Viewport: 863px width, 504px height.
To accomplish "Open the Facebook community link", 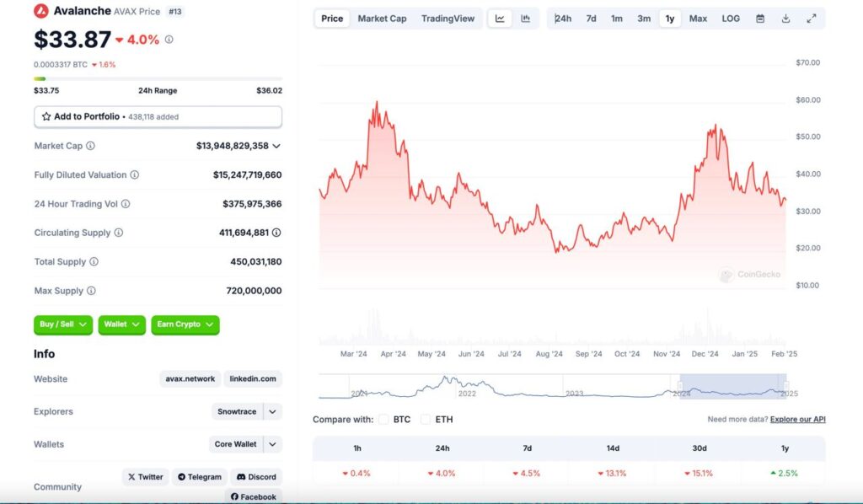I will point(253,496).
